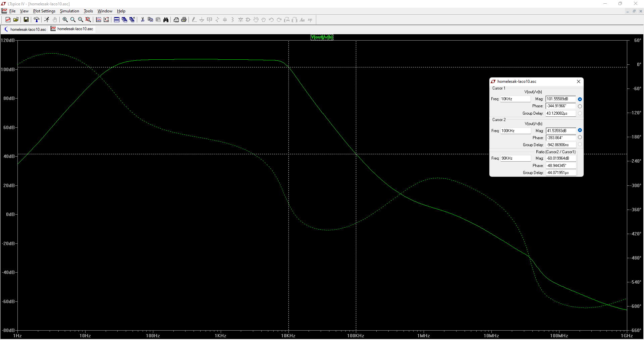Click the Undo arrow icon
The width and height of the screenshot is (644, 340).
tap(271, 20)
